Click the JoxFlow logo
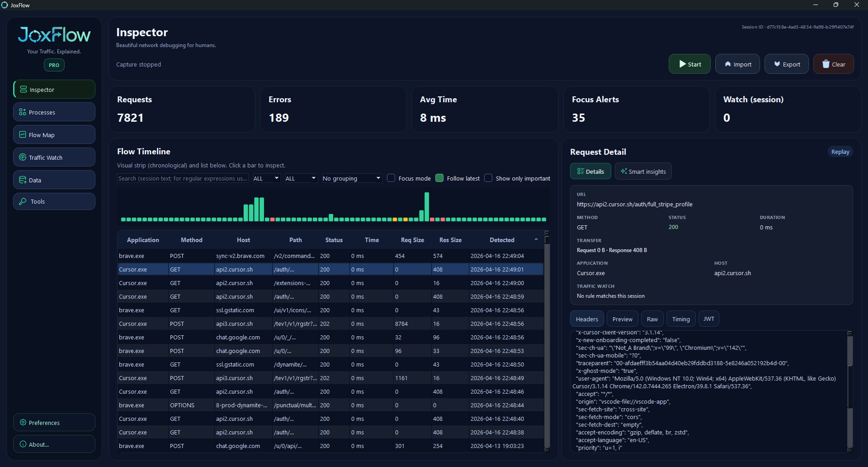The width and height of the screenshot is (868, 467). click(54, 35)
